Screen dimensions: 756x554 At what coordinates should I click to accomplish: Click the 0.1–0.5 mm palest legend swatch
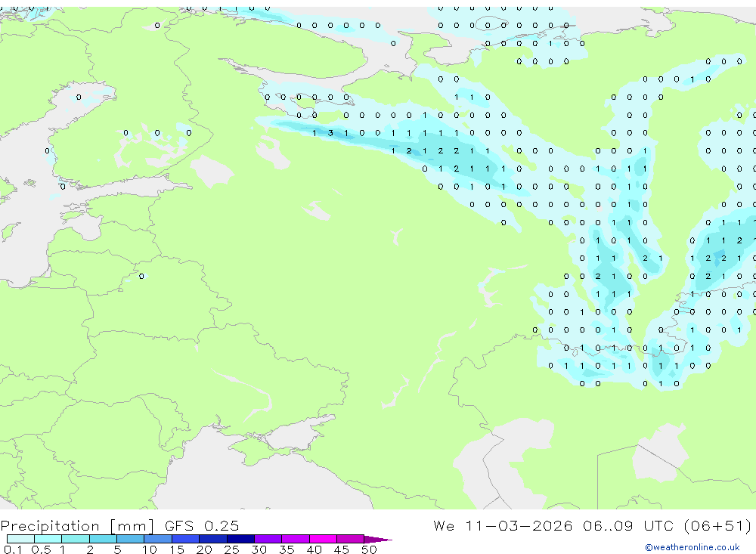pyautogui.click(x=20, y=539)
